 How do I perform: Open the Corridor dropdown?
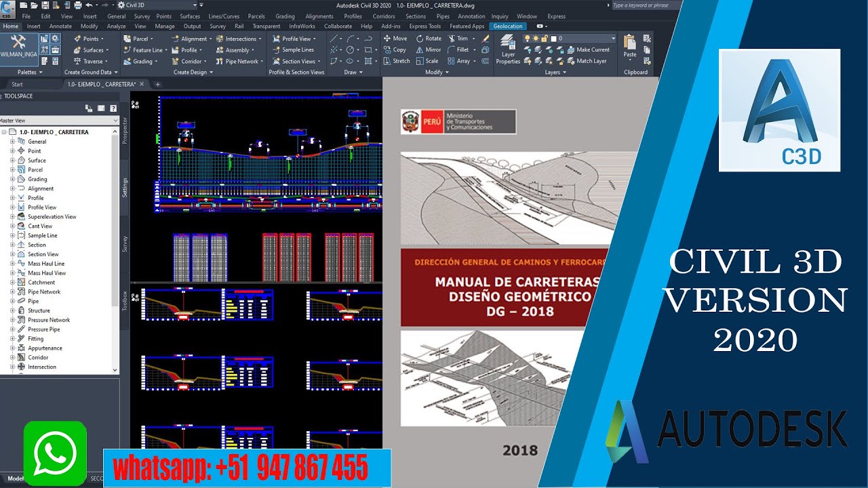[189, 61]
